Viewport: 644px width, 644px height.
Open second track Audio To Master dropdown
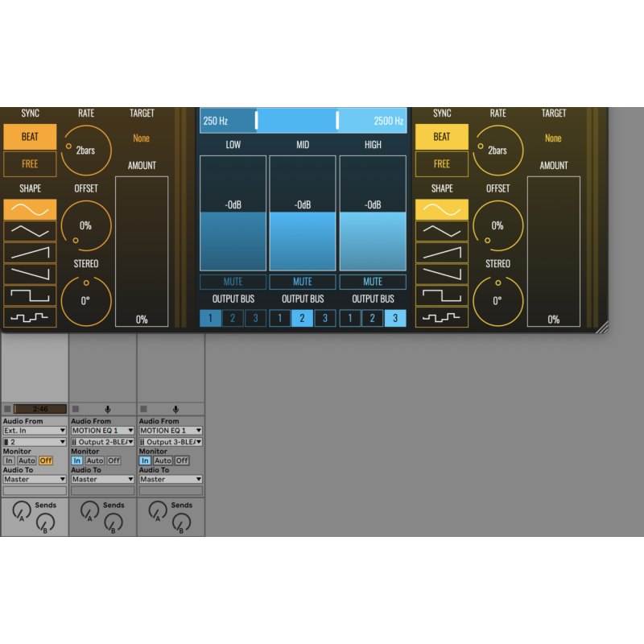pyautogui.click(x=103, y=479)
